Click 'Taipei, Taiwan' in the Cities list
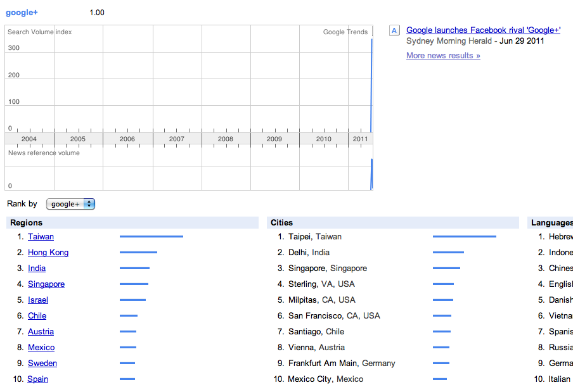The width and height of the screenshot is (573, 392). click(315, 236)
